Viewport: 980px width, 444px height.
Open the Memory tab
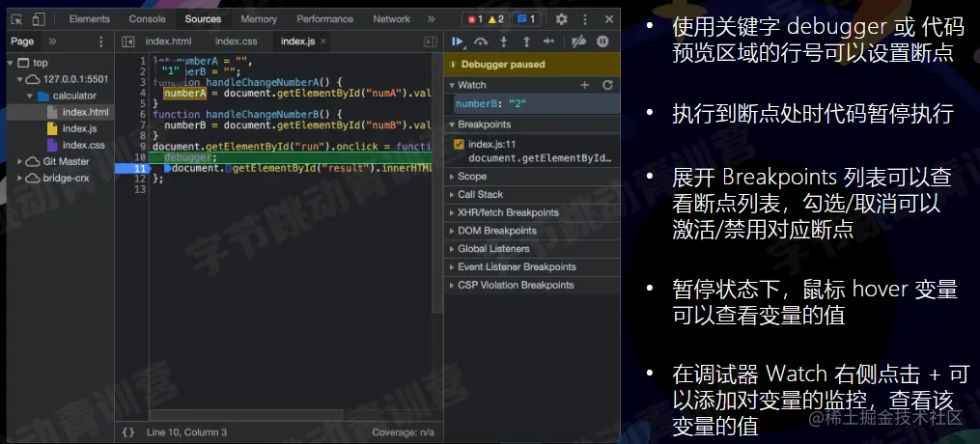pyautogui.click(x=259, y=19)
